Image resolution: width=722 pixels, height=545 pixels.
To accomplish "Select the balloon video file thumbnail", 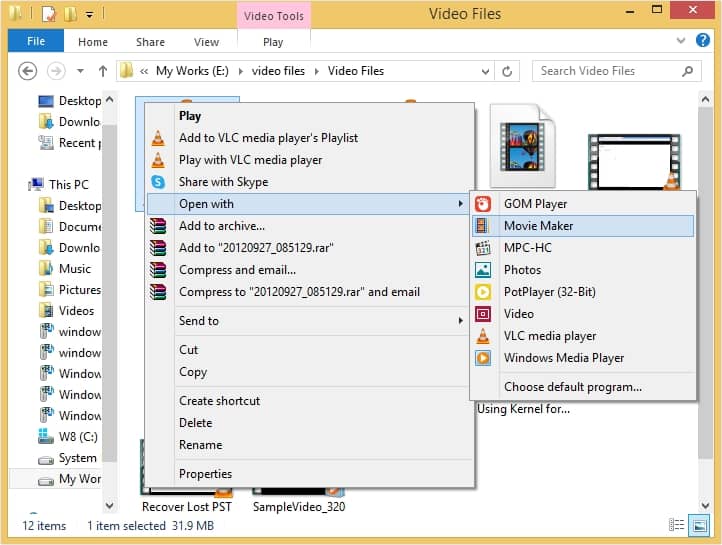I will (x=523, y=145).
